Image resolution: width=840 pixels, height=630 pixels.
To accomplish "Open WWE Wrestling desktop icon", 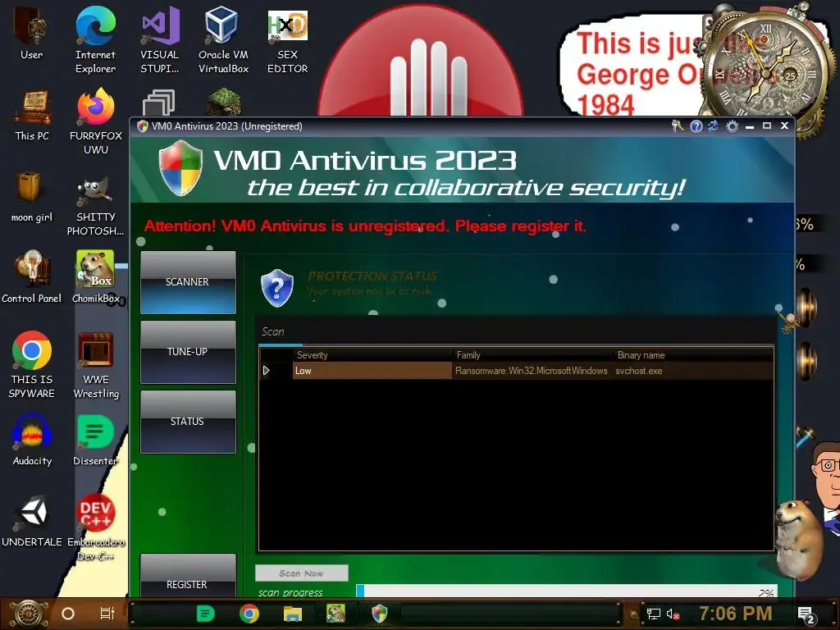I will [96, 365].
